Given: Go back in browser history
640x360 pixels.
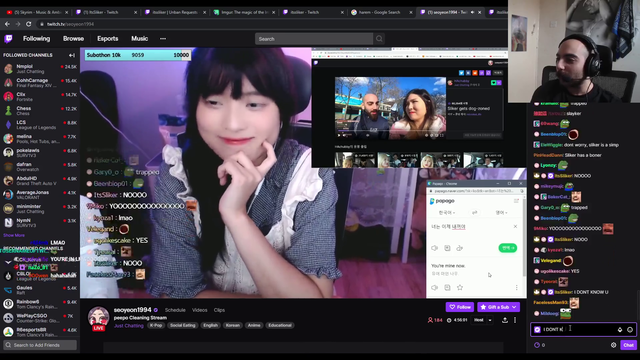Looking at the screenshot, I should tap(7, 24).
